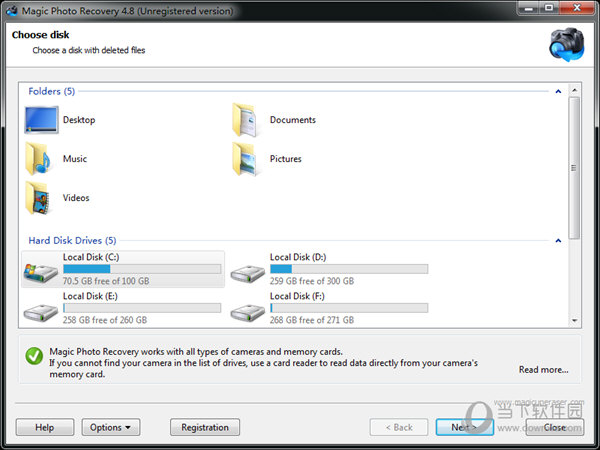The height and width of the screenshot is (450, 600).
Task: Maximize the Magic Photo Recovery window
Action: pyautogui.click(x=549, y=8)
